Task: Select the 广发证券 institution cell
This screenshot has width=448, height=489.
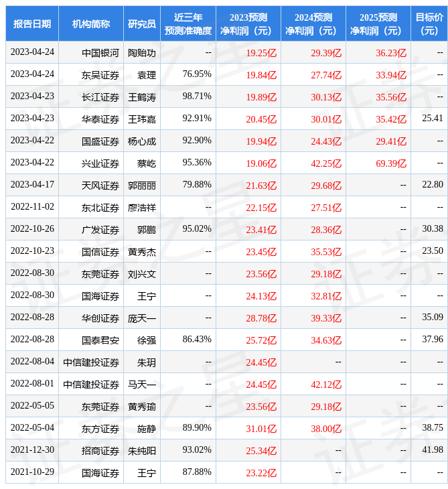Action: [x=100, y=230]
